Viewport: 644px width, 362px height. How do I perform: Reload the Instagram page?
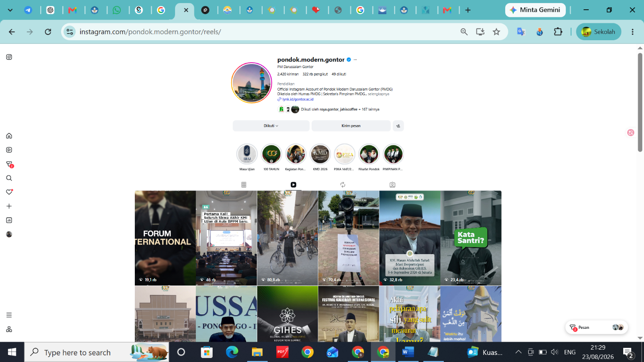coord(48,32)
